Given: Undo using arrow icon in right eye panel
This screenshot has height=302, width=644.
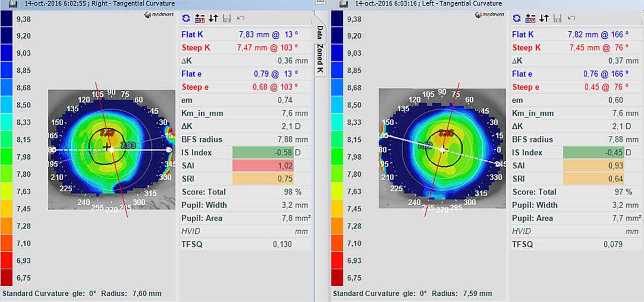Looking at the screenshot, I should 241,18.
